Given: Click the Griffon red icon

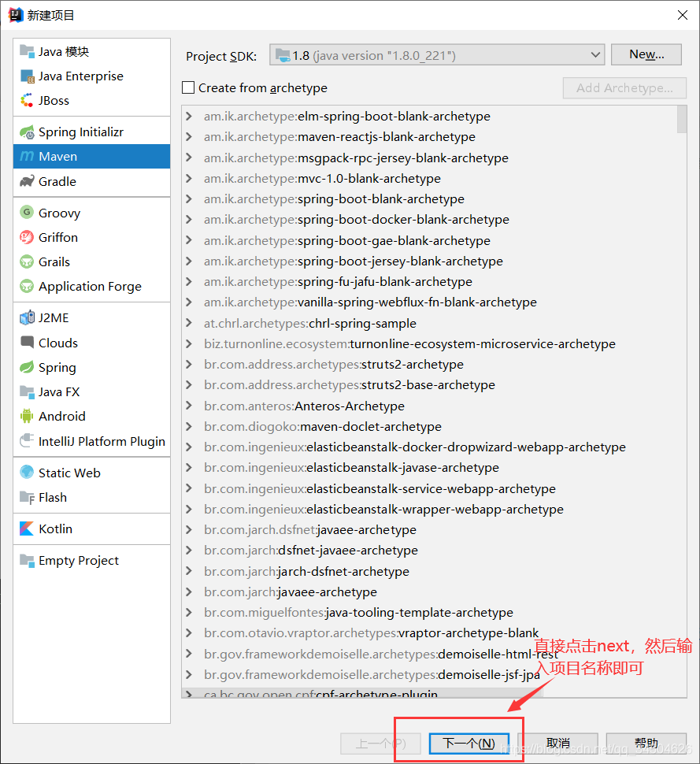Looking at the screenshot, I should (x=27, y=237).
